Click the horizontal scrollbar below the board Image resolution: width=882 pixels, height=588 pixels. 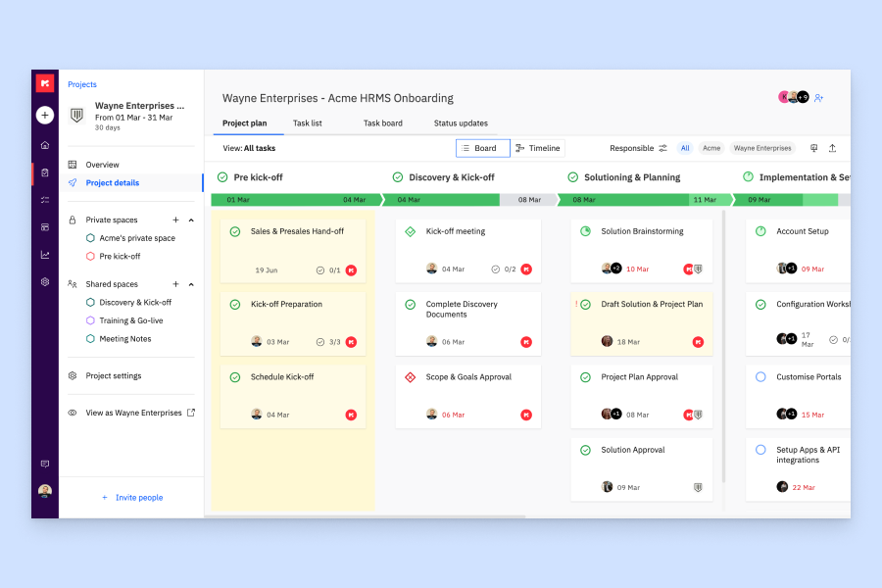(367, 516)
